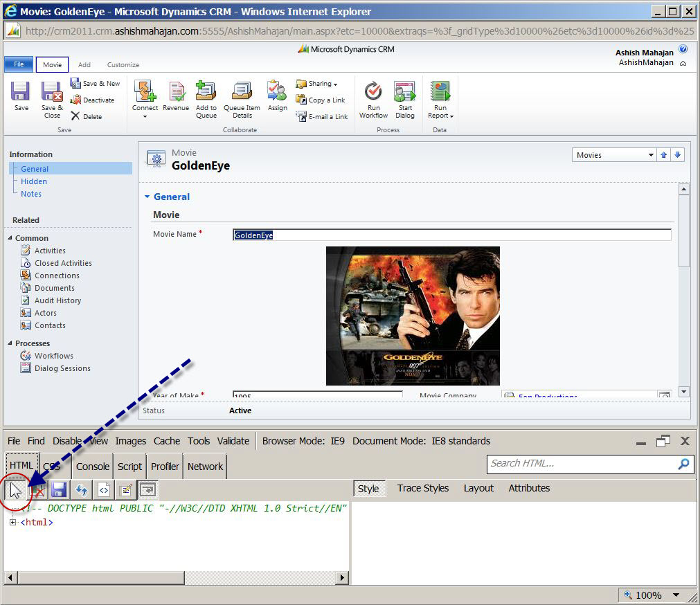The image size is (700, 605).
Task: Open Closed Activities link
Action: click(x=63, y=263)
